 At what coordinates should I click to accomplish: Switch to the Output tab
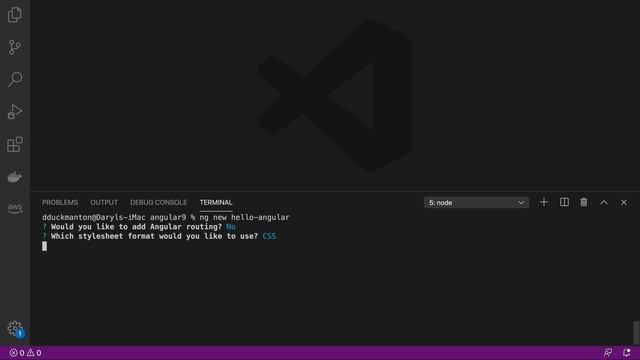tap(104, 202)
